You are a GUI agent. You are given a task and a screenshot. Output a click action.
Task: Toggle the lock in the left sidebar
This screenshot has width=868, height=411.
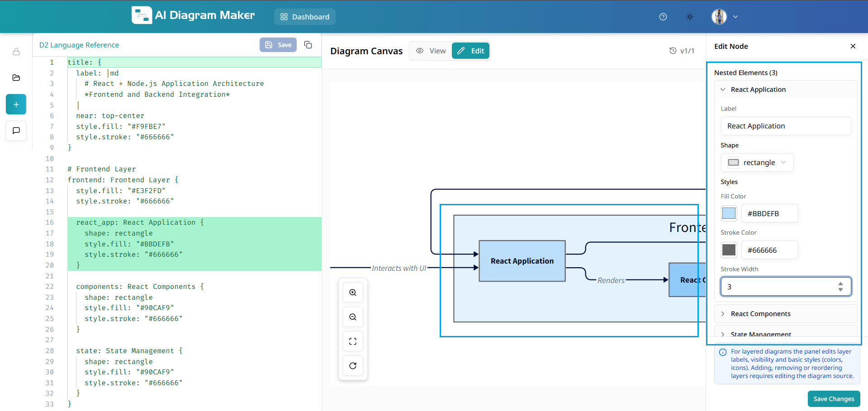16,52
